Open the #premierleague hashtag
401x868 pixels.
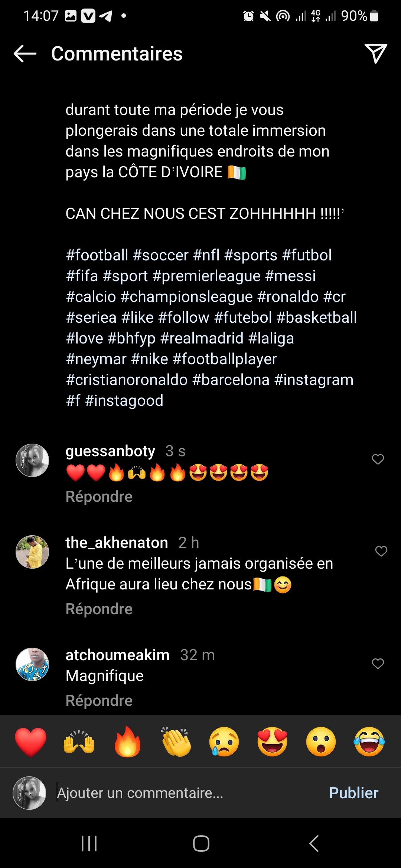(206, 276)
